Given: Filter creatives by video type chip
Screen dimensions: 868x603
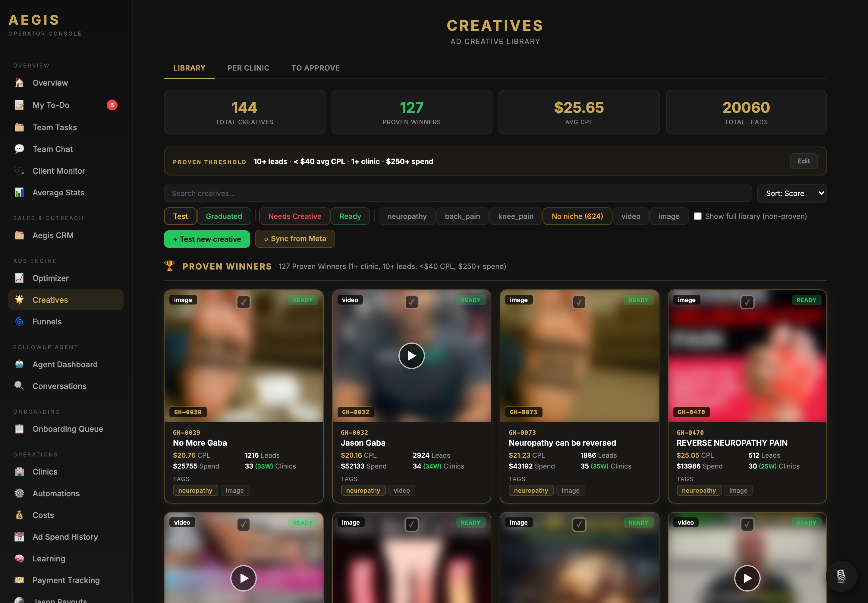Looking at the screenshot, I should tap(631, 216).
